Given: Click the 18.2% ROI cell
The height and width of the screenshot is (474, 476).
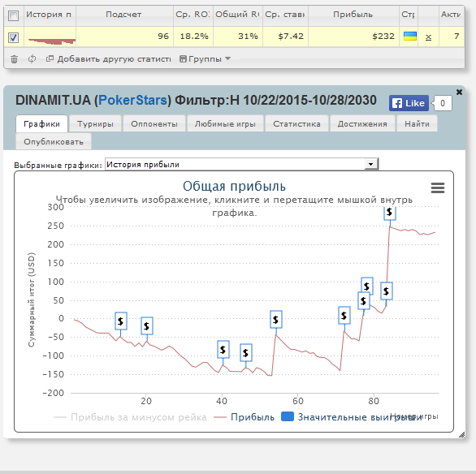Looking at the screenshot, I should click(193, 37).
